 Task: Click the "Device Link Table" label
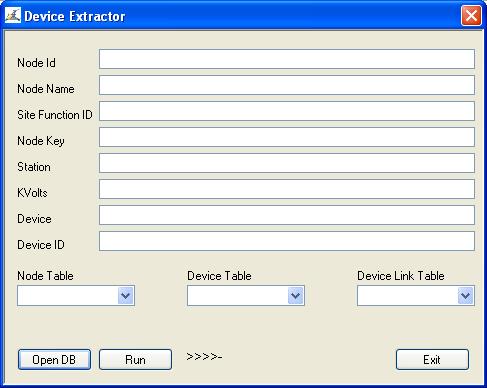coord(401,276)
